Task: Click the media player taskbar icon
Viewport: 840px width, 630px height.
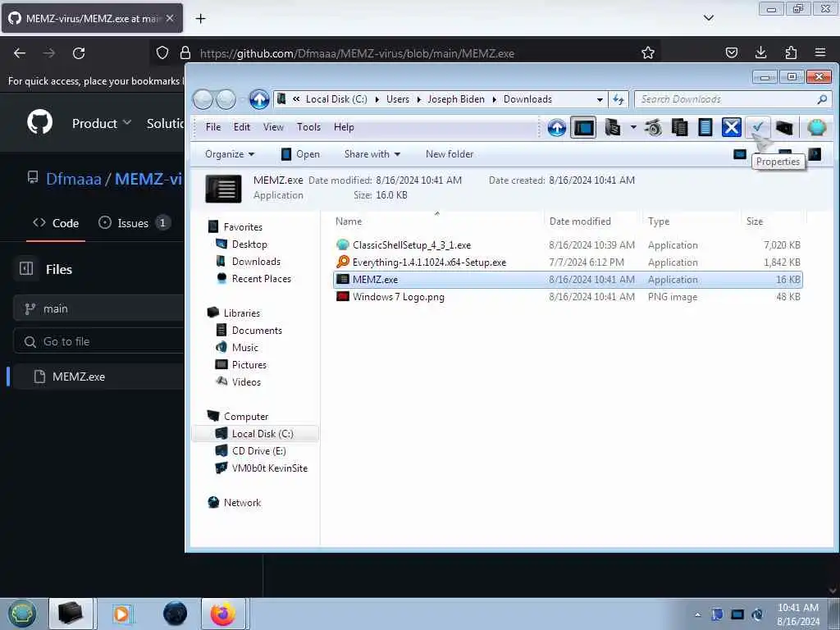Action: [x=121, y=614]
